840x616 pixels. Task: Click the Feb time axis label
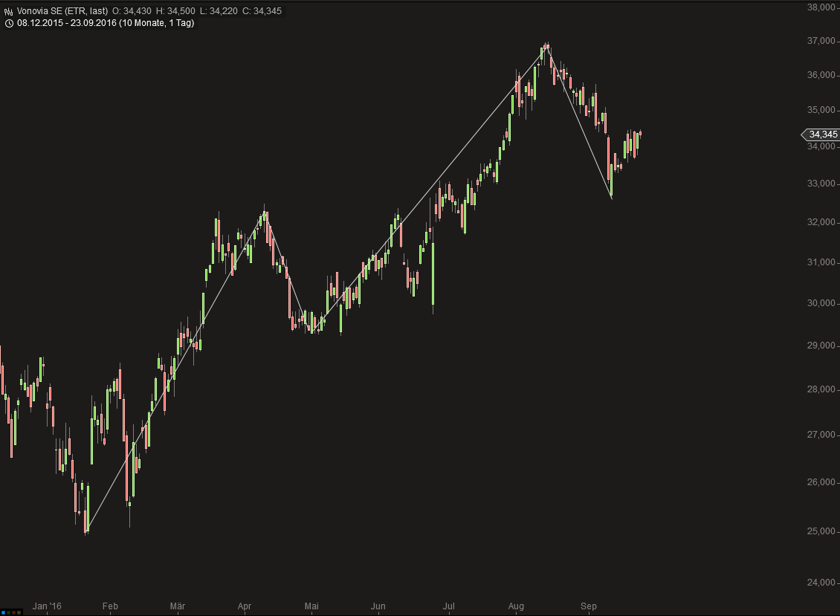click(x=110, y=606)
